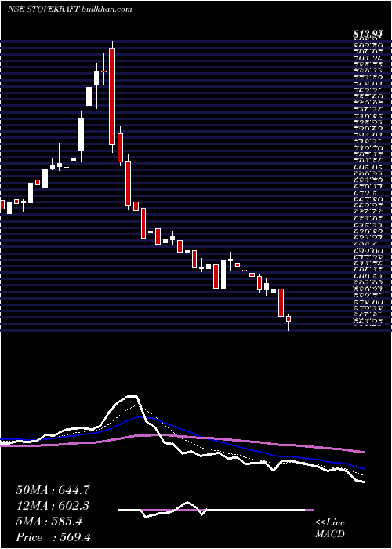Click the last red candlestick at chart's end
Viewport: 392px width, 549px height.
pos(289,318)
